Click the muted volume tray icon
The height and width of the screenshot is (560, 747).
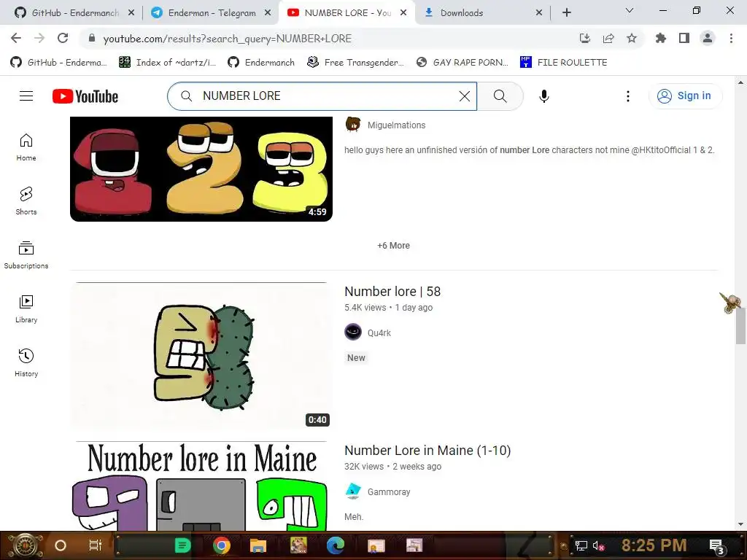pyautogui.click(x=598, y=545)
